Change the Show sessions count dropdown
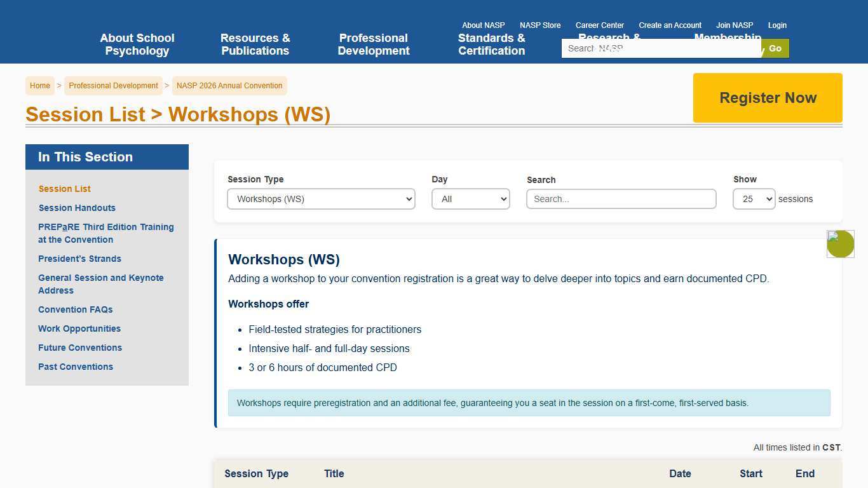Screen dimensions: 868x488 pyautogui.click(x=753, y=199)
